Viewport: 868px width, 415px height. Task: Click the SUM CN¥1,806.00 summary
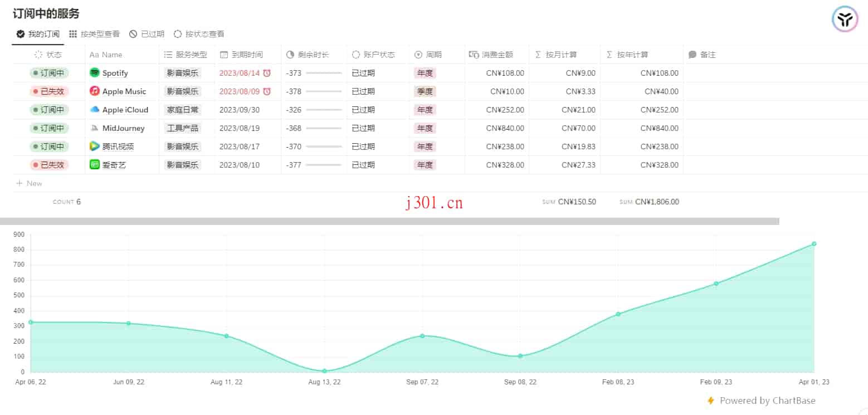649,202
